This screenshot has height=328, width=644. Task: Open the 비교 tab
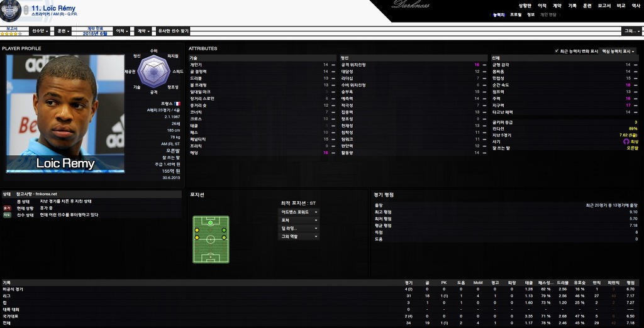[x=621, y=6]
